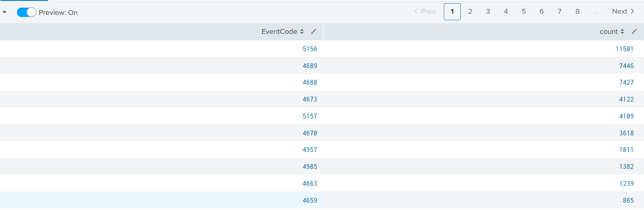Jump to results page 4
The width and height of the screenshot is (644, 210).
coord(506,12)
